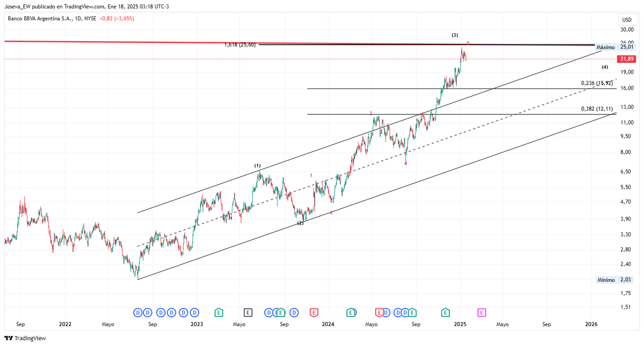Click the red current price label 21,89
The image size is (644, 346).
click(626, 59)
